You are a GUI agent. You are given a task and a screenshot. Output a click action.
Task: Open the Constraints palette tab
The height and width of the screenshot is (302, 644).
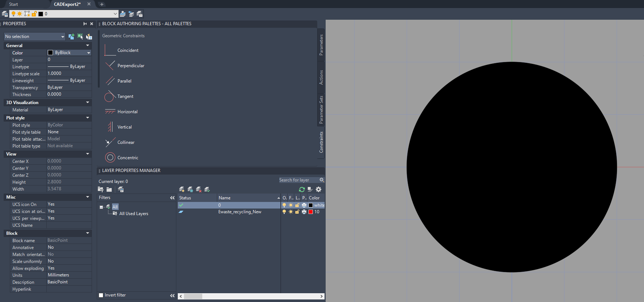click(x=321, y=142)
